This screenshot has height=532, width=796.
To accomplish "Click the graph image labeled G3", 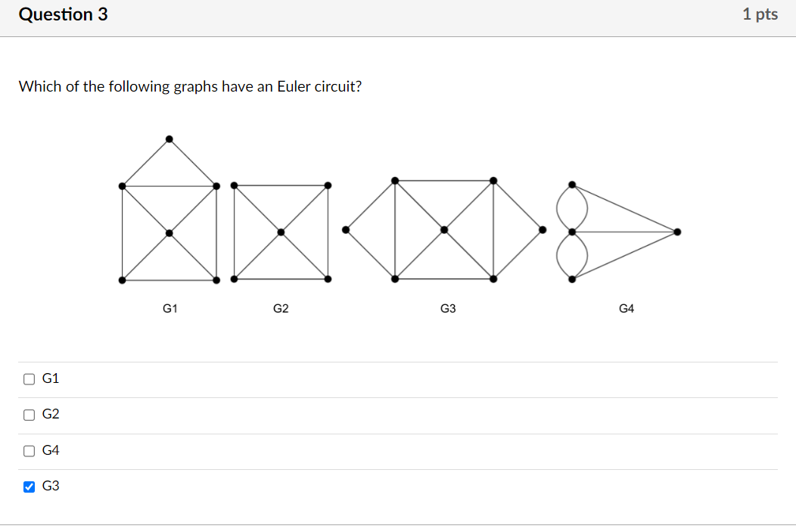I will (x=443, y=229).
